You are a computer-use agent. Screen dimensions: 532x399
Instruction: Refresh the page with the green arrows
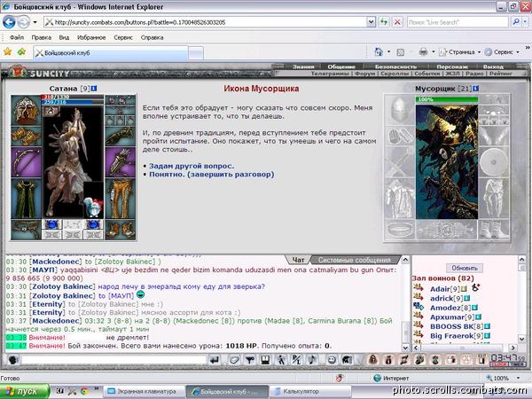pos(384,22)
